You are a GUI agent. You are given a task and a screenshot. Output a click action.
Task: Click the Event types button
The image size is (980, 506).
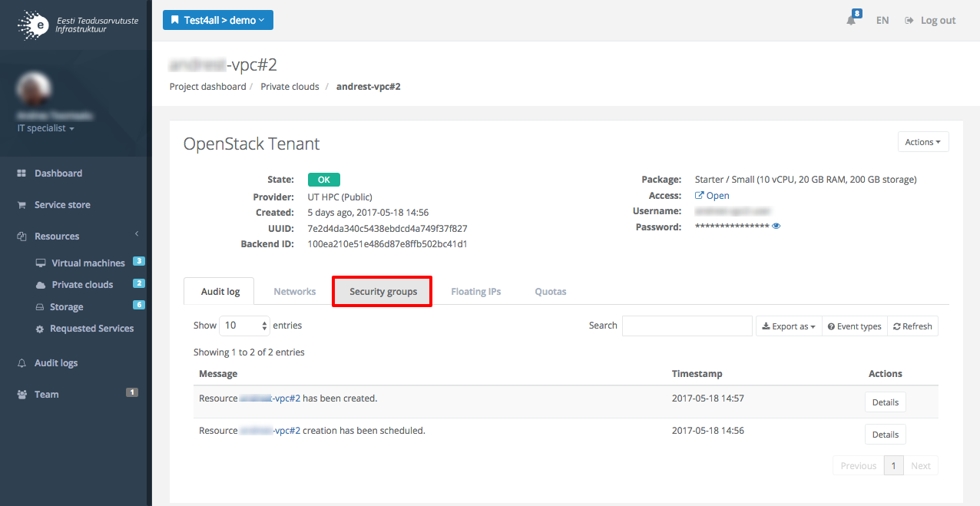[855, 326]
